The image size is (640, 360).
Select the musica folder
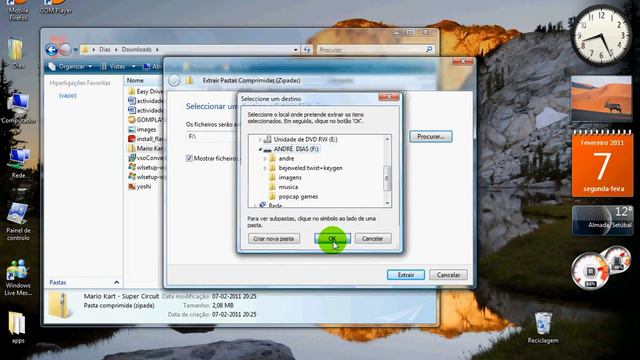tap(288, 187)
